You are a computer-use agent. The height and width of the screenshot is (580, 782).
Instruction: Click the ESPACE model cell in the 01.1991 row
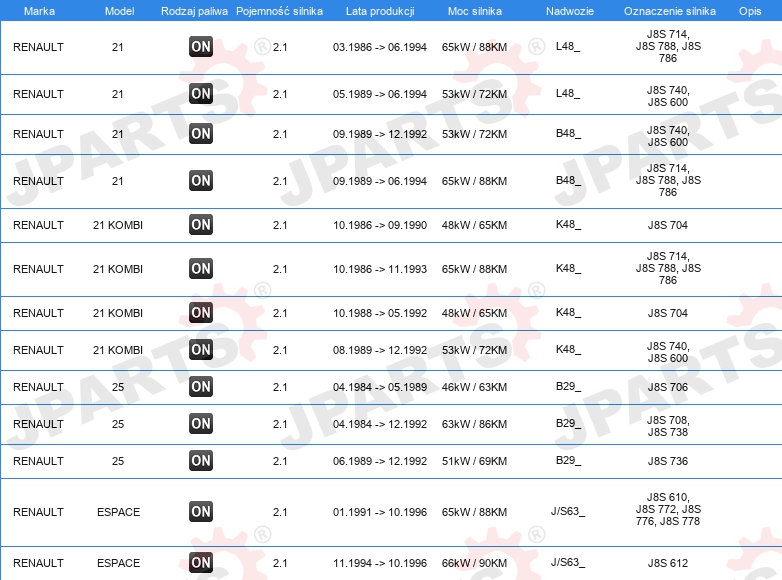click(x=118, y=512)
